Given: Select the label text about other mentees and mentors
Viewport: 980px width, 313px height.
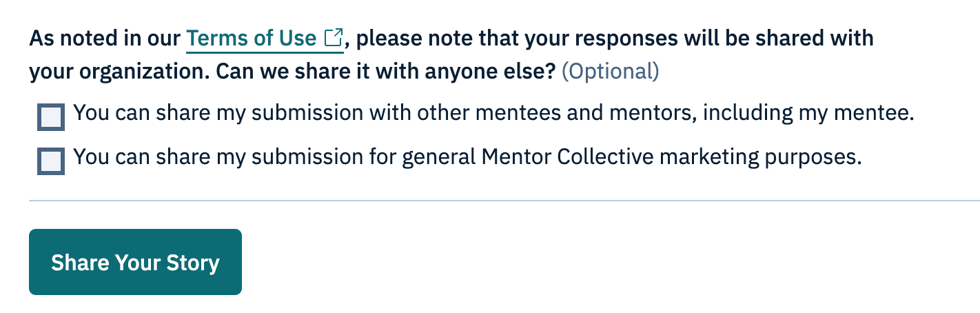Looking at the screenshot, I should 493,112.
